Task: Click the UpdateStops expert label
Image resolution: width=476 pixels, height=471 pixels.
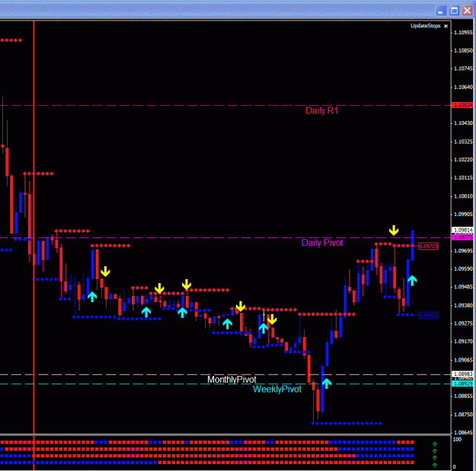Action: (x=426, y=26)
